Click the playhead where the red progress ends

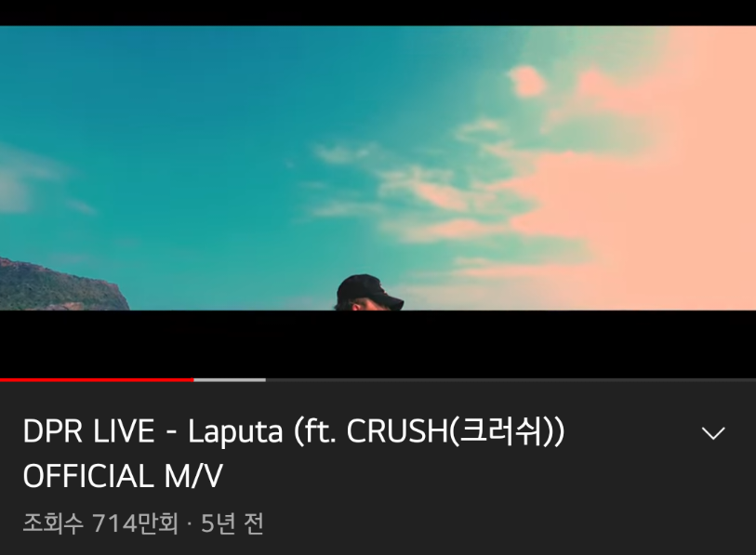tap(193, 380)
